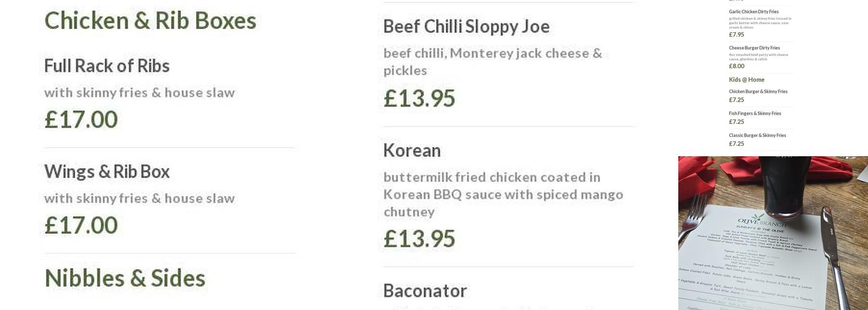This screenshot has width=868, height=310.
Task: Click the £13.95 price under Beef Chilli Sloppy Joe
Action: coord(419,99)
